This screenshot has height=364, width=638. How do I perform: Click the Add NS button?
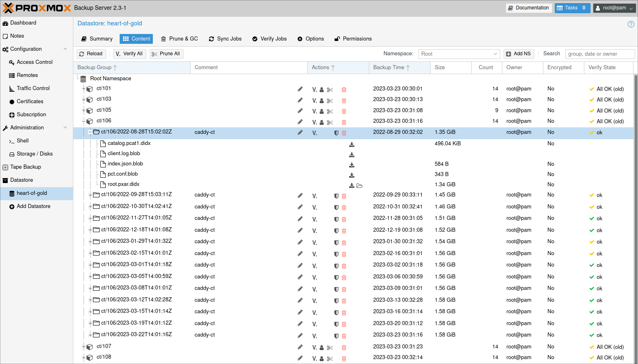519,53
